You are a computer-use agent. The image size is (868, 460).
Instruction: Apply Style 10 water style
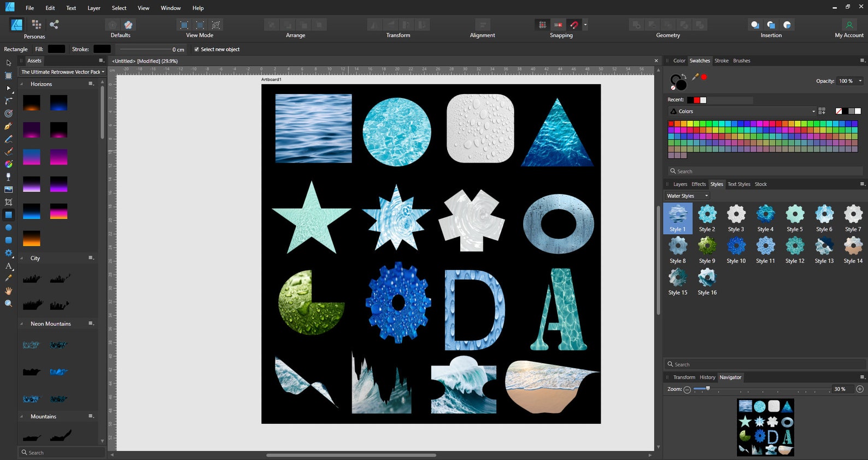(x=736, y=251)
